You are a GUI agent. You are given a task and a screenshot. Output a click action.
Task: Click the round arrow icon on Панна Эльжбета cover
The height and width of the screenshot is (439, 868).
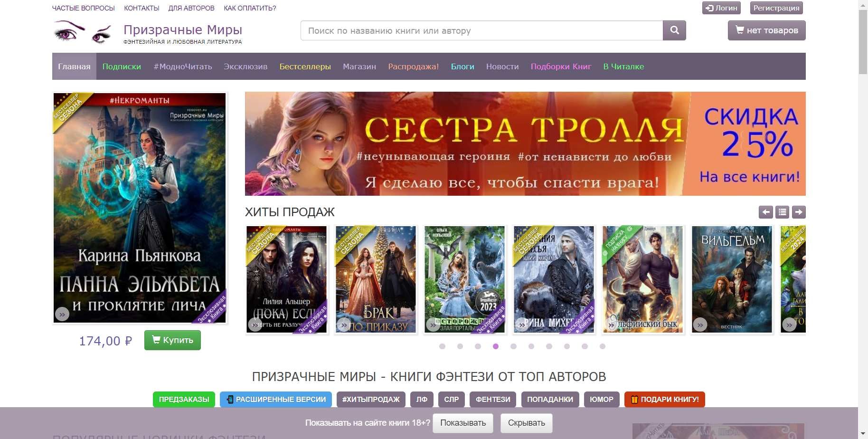coord(62,314)
